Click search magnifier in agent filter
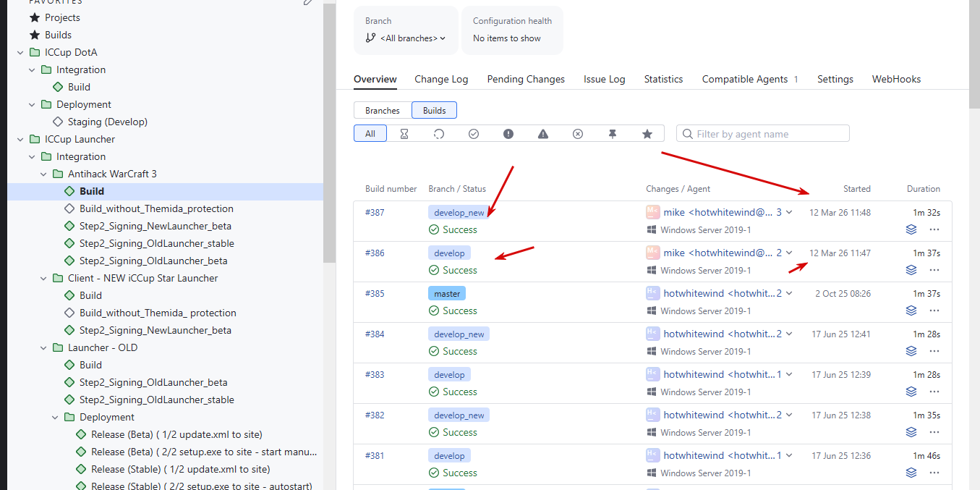980x490 pixels. tap(687, 134)
